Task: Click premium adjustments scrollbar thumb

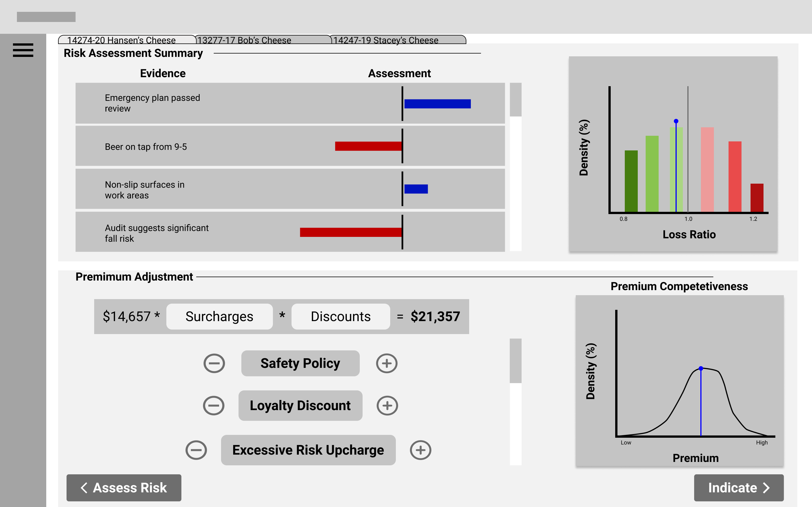Action: tap(515, 361)
